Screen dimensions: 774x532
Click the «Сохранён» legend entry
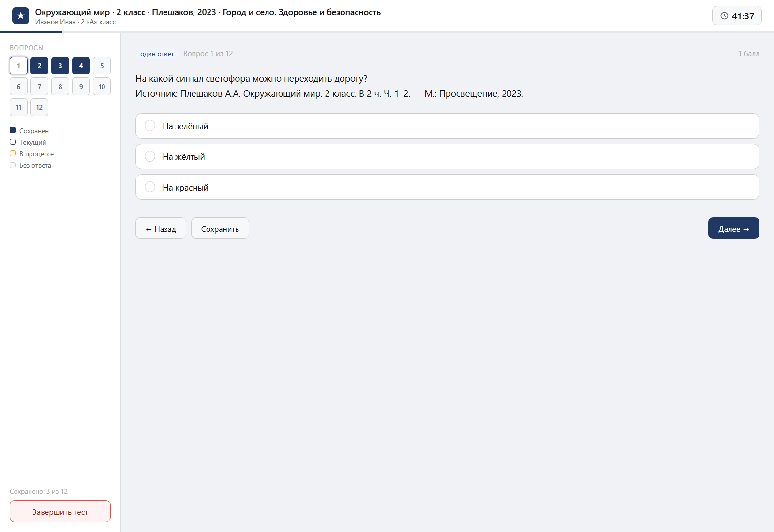tap(29, 131)
